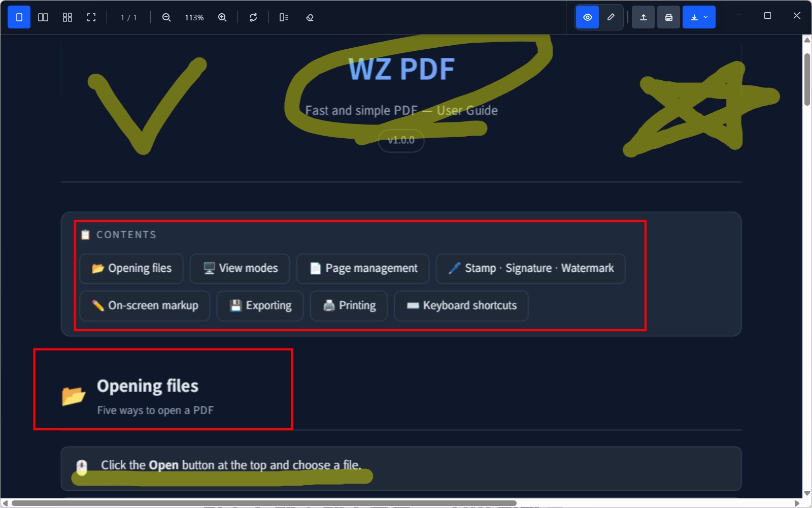Click the scroll down arrow
This screenshot has width=812, height=508.
pos(807,493)
